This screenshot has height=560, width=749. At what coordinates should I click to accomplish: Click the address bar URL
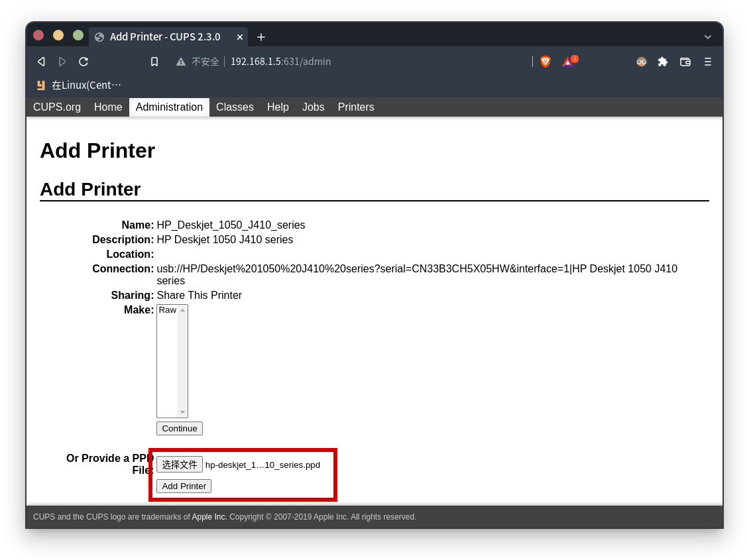[280, 62]
